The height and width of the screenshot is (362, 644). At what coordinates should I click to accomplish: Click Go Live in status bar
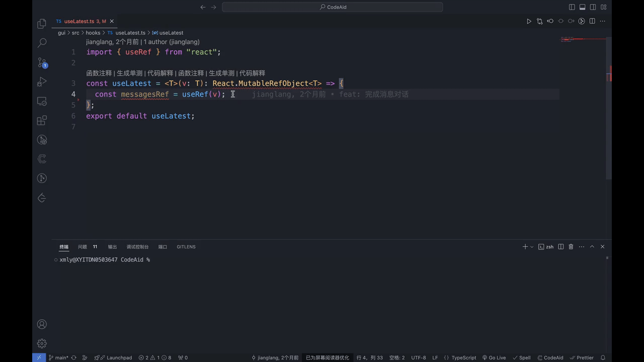494,357
